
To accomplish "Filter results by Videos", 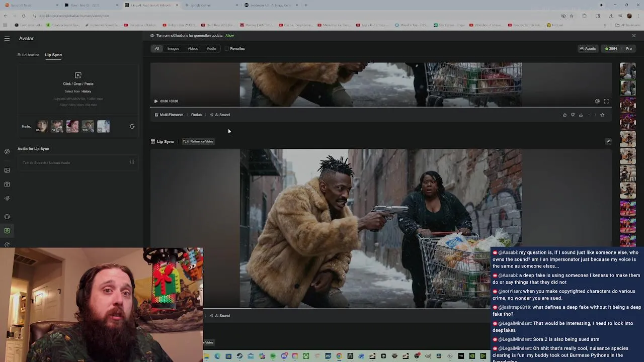I will click(x=193, y=49).
